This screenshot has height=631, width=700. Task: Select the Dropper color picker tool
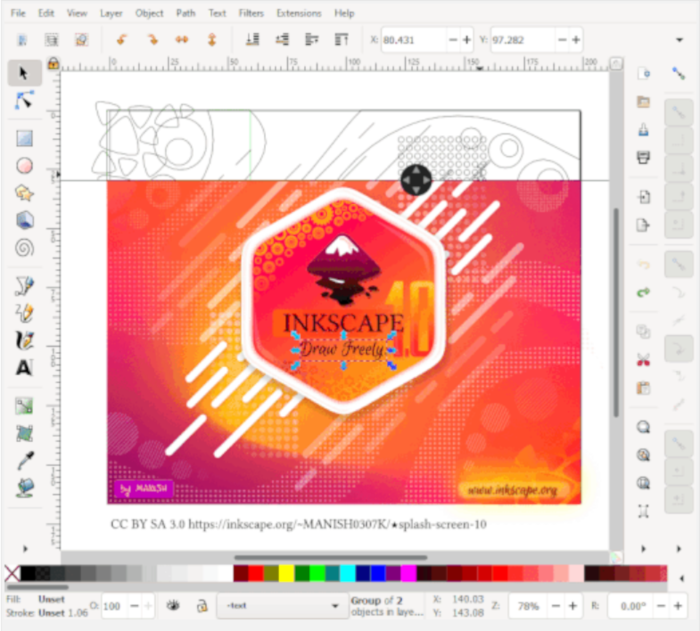pos(25,461)
